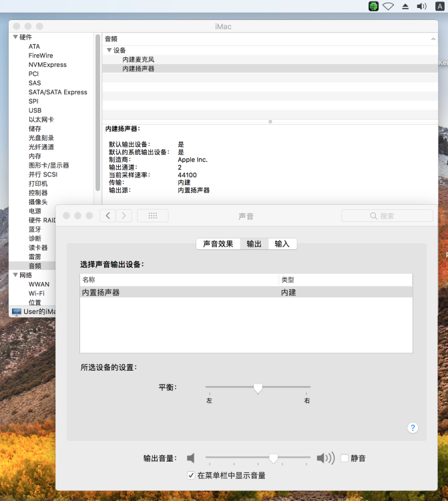Select ATA in hardware list
The height and width of the screenshot is (501, 448).
[x=34, y=46]
